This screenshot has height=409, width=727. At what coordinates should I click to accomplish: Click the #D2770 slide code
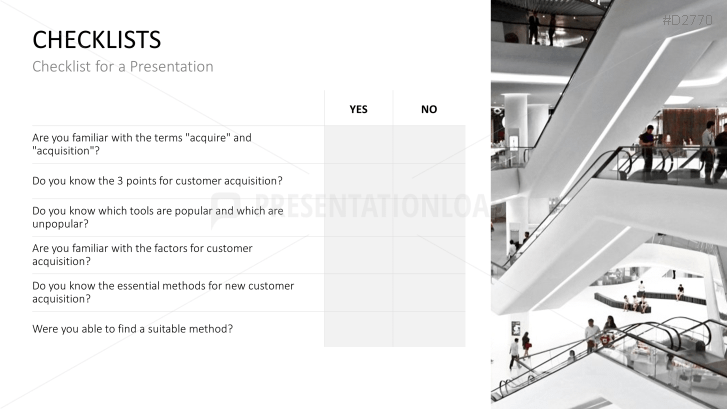coord(687,20)
